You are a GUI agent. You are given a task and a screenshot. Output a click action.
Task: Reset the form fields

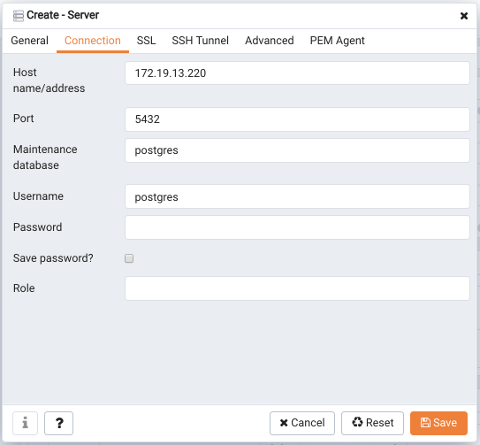point(372,423)
